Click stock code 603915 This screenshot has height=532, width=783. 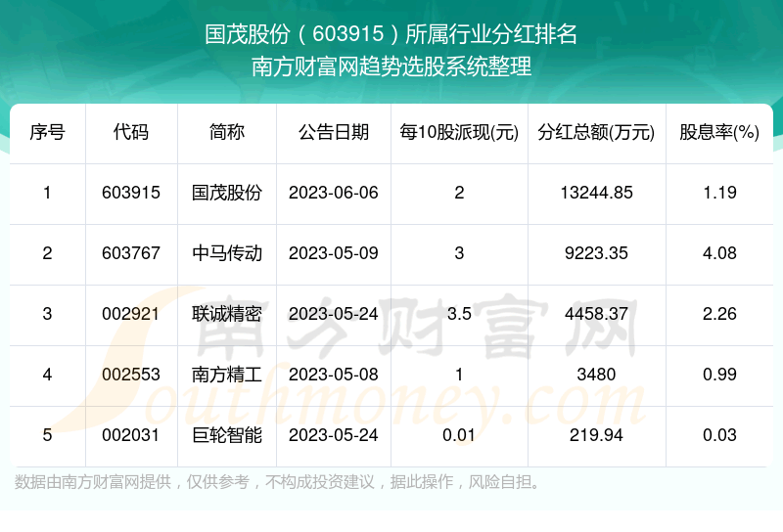(131, 193)
